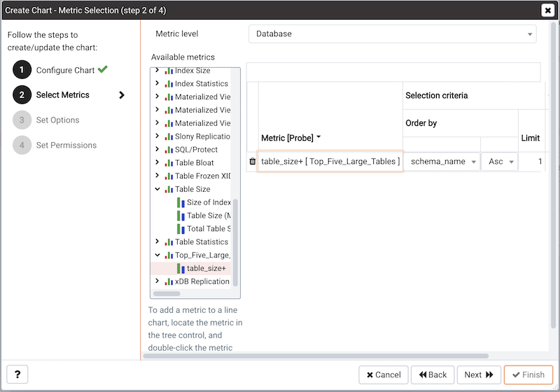Open the help question mark button

click(x=17, y=374)
